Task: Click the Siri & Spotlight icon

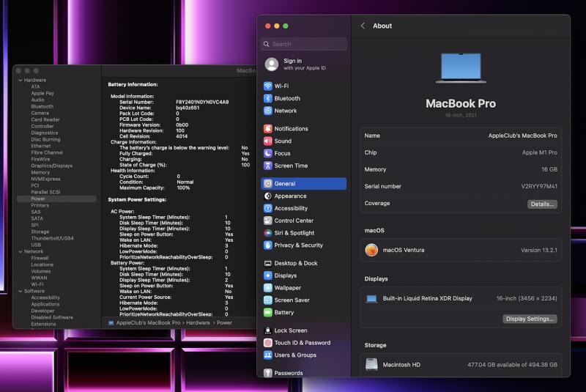Action: click(x=268, y=233)
